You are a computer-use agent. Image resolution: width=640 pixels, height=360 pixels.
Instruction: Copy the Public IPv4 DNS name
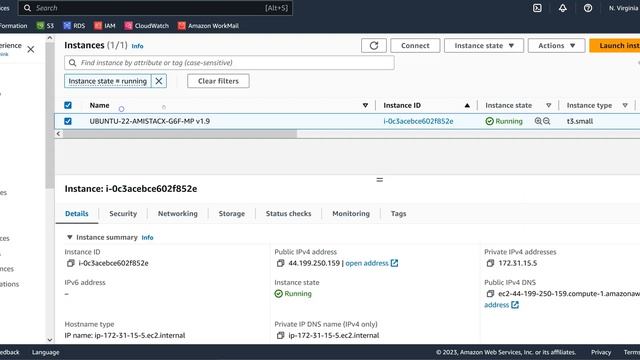(490, 293)
